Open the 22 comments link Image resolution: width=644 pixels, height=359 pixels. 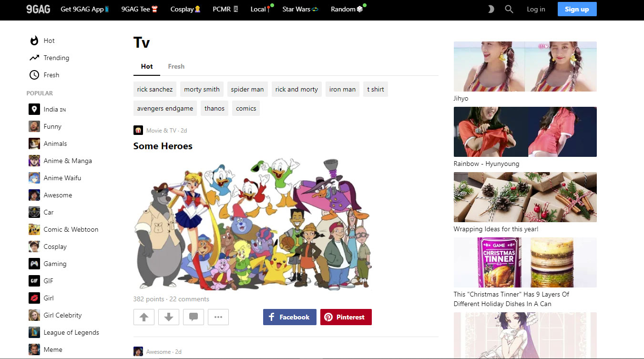[189, 299]
